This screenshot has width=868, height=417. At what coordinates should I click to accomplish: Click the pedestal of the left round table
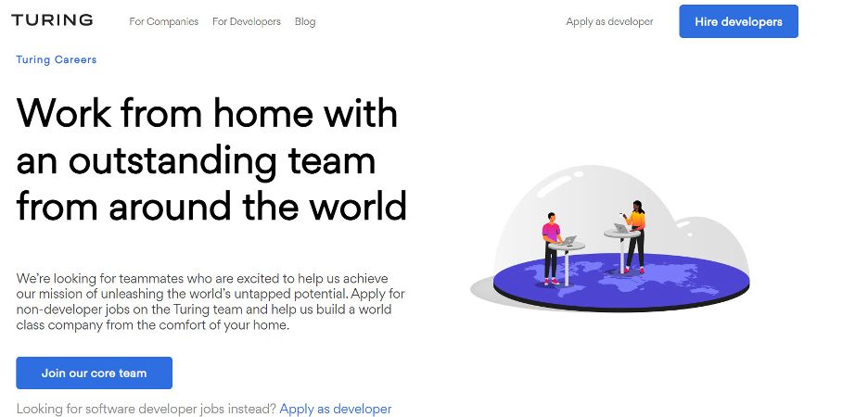pyautogui.click(x=565, y=265)
